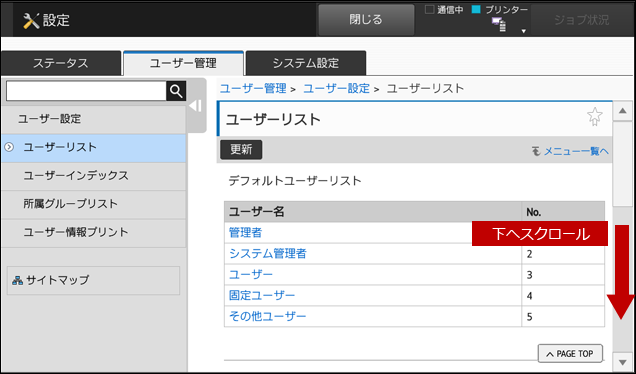The width and height of the screenshot is (636, 374).
Task: Open the 固定ユーザー user link
Action: [262, 295]
